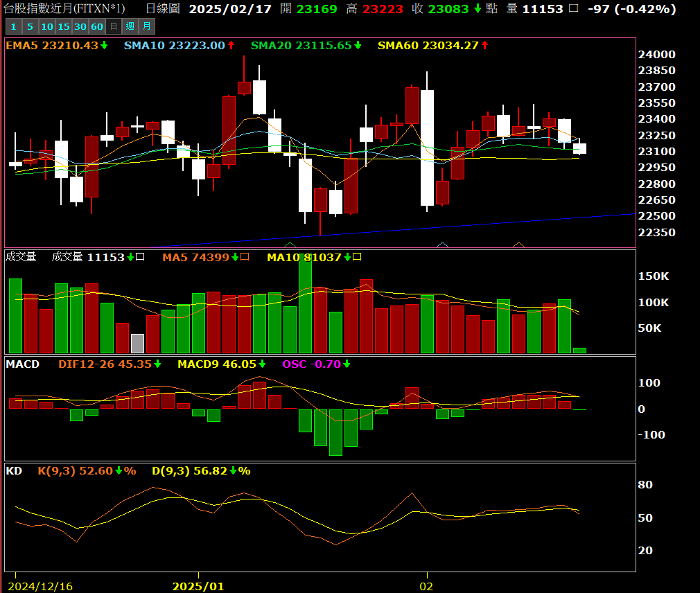This screenshot has height=593, width=700.
Task: Select the 1-minute timeframe button
Action: 12,26
